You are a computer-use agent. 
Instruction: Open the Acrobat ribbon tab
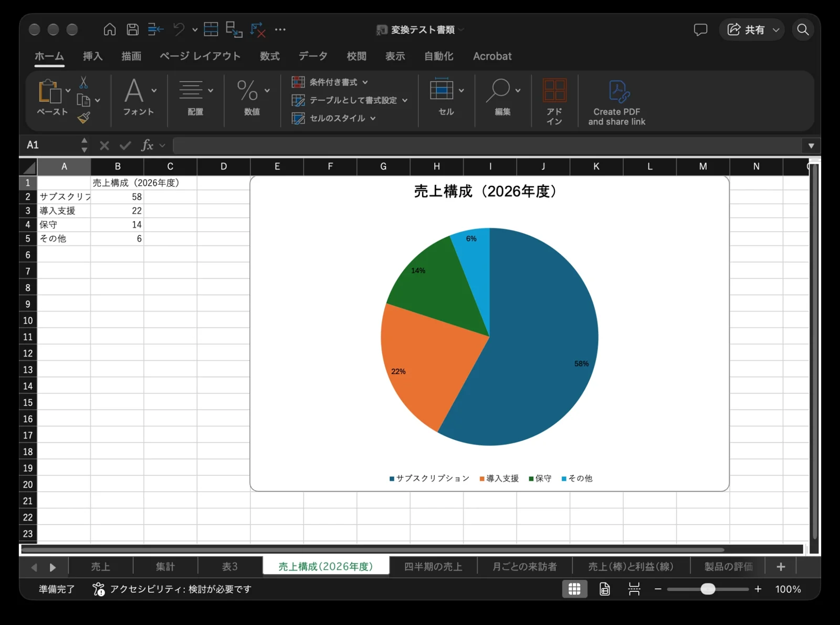492,56
